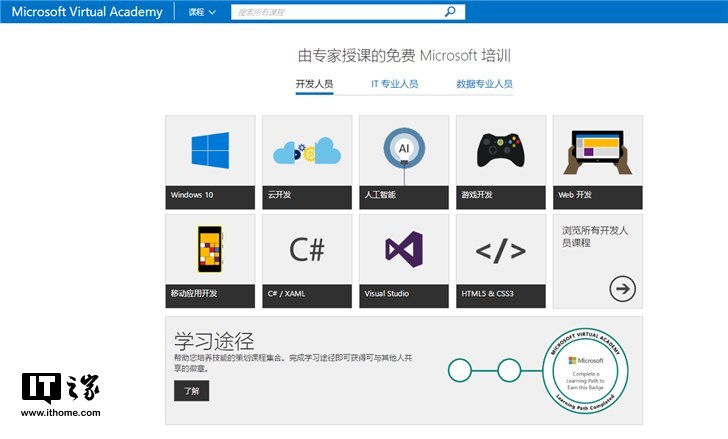This screenshot has width=728, height=439.
Task: Click the 学习途径 heading
Action: (214, 342)
